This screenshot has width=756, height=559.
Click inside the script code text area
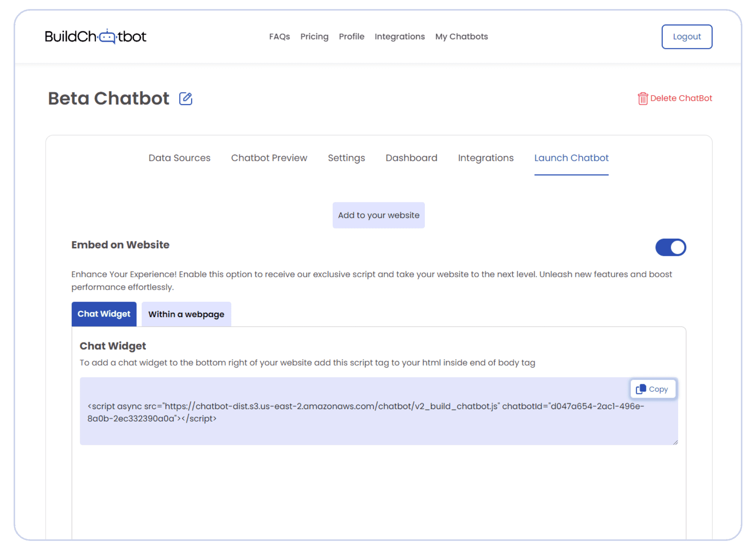379,411
